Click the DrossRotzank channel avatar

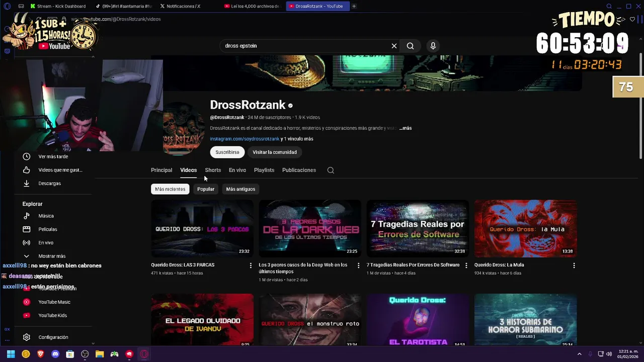coord(184,129)
